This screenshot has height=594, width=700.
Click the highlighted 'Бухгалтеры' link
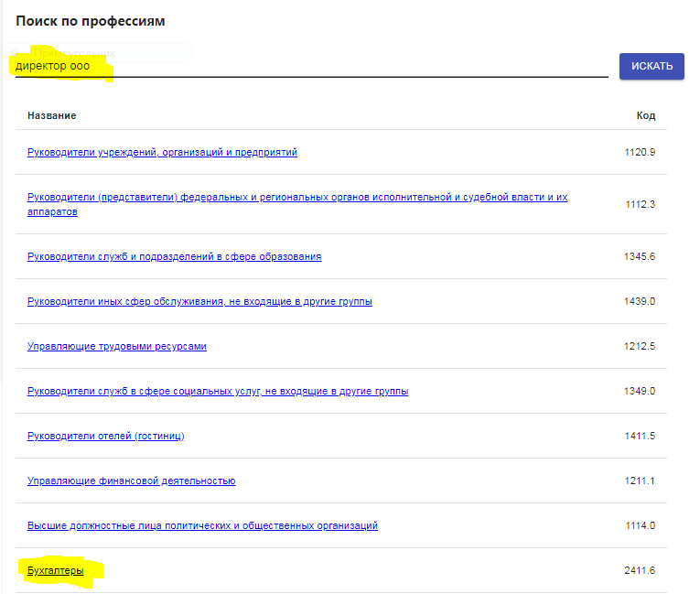coord(56,570)
